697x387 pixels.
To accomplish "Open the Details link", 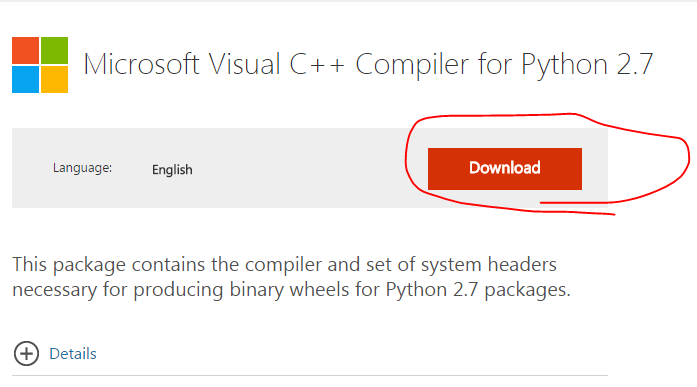I will 73,354.
